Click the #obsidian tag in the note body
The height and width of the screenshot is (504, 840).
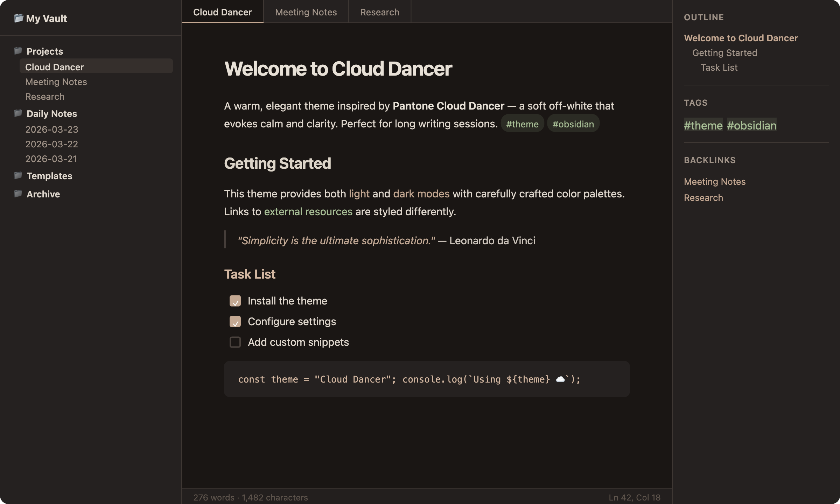(x=573, y=124)
